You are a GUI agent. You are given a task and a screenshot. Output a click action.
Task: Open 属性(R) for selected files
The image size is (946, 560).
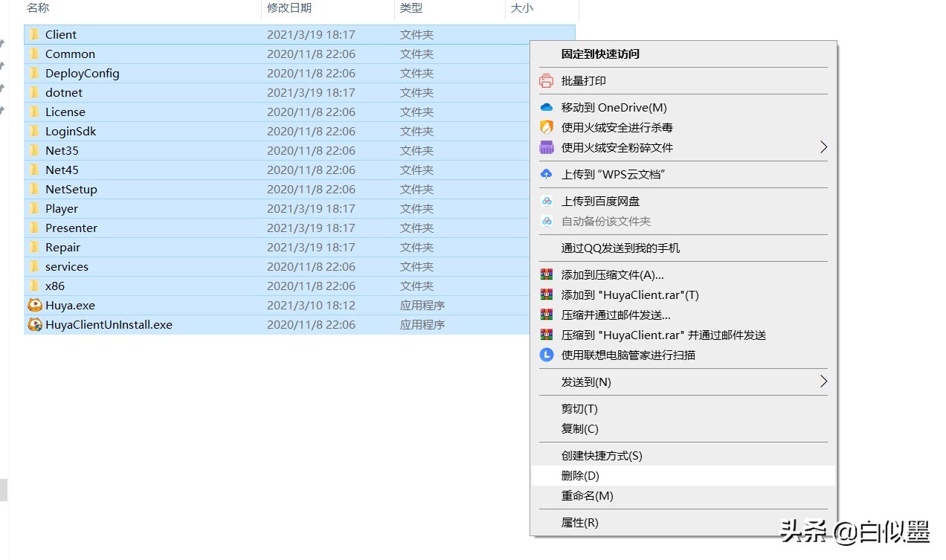pyautogui.click(x=580, y=522)
